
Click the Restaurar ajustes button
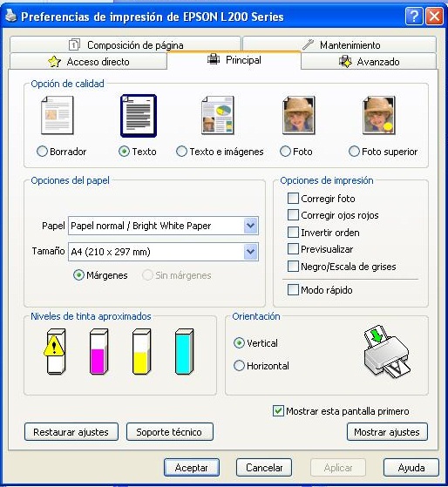coord(71,432)
